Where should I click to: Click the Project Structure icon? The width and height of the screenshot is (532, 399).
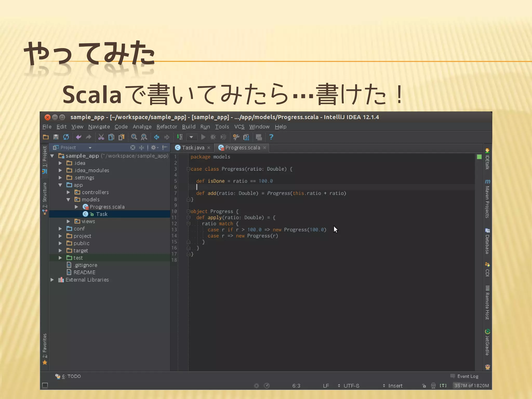click(x=246, y=137)
